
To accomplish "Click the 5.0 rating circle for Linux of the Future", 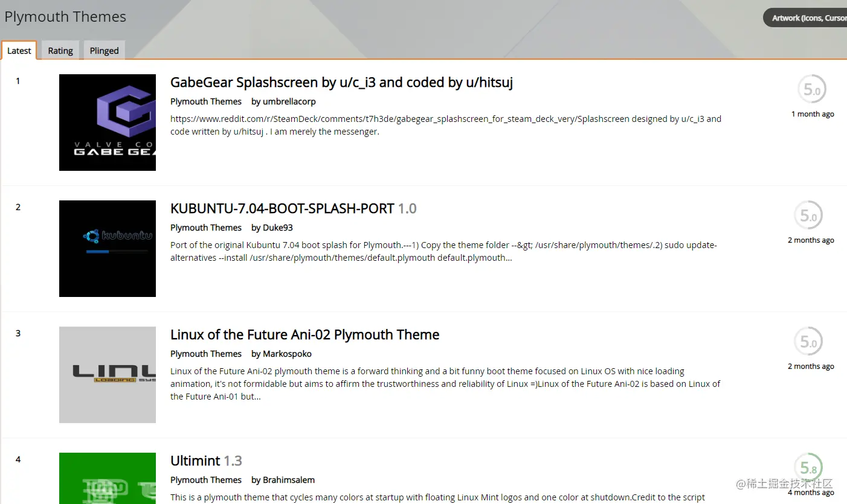I will point(808,342).
